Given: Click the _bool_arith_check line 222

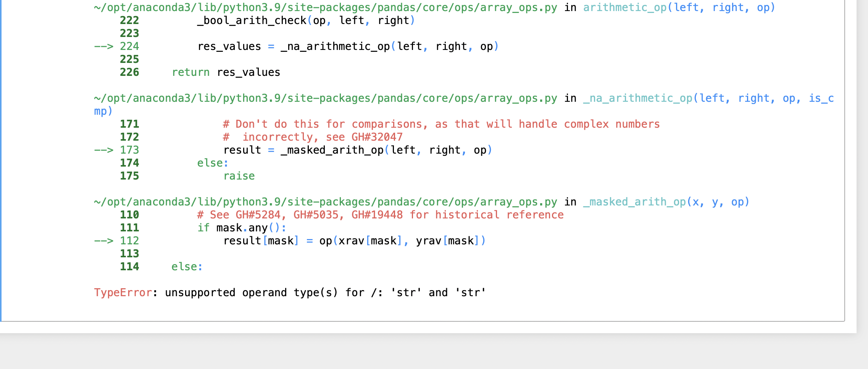Looking at the screenshot, I should click(x=306, y=21).
